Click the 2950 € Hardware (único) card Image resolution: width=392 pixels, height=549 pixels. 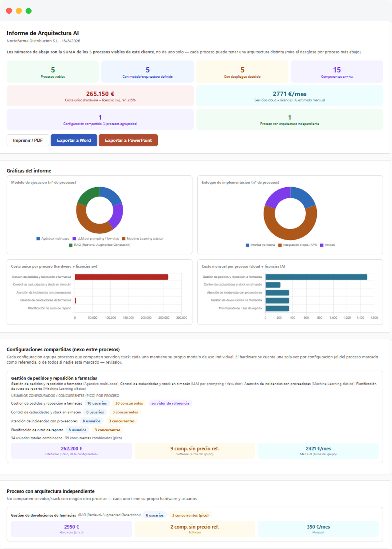72,529
